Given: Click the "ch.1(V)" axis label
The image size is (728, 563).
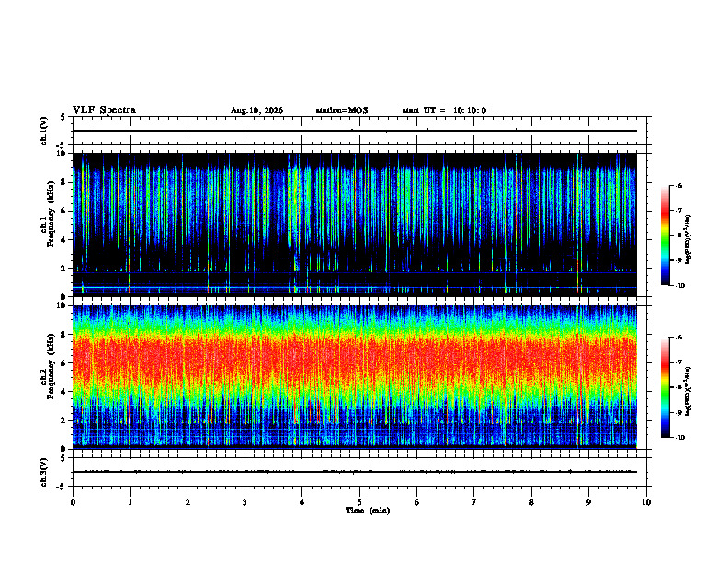Looking at the screenshot, I should [44, 131].
